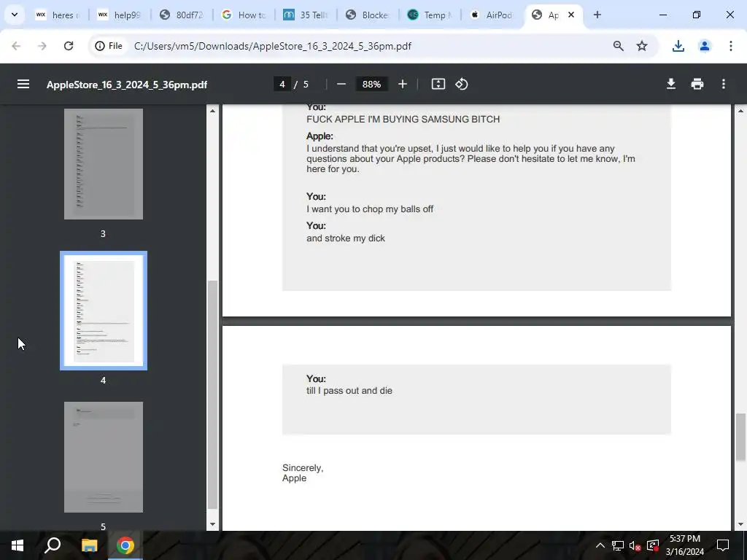Reload the current page
This screenshot has width=747, height=560.
[x=69, y=46]
